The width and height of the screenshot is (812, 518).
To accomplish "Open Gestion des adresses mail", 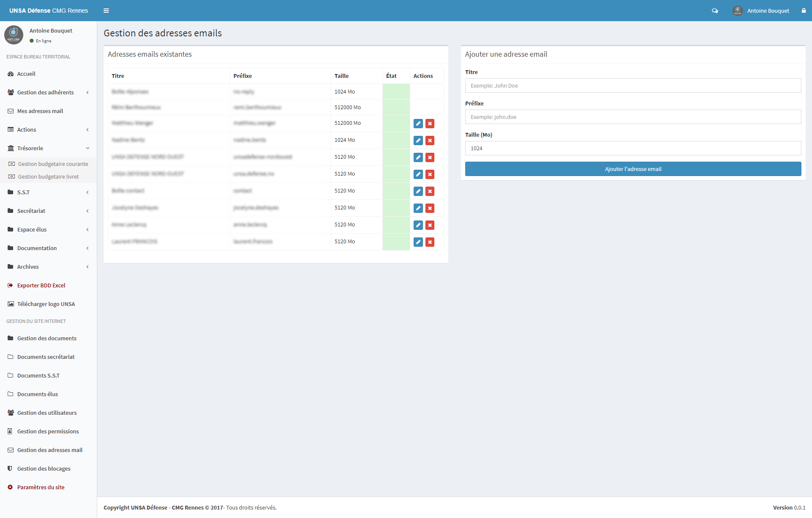I will pos(48,450).
